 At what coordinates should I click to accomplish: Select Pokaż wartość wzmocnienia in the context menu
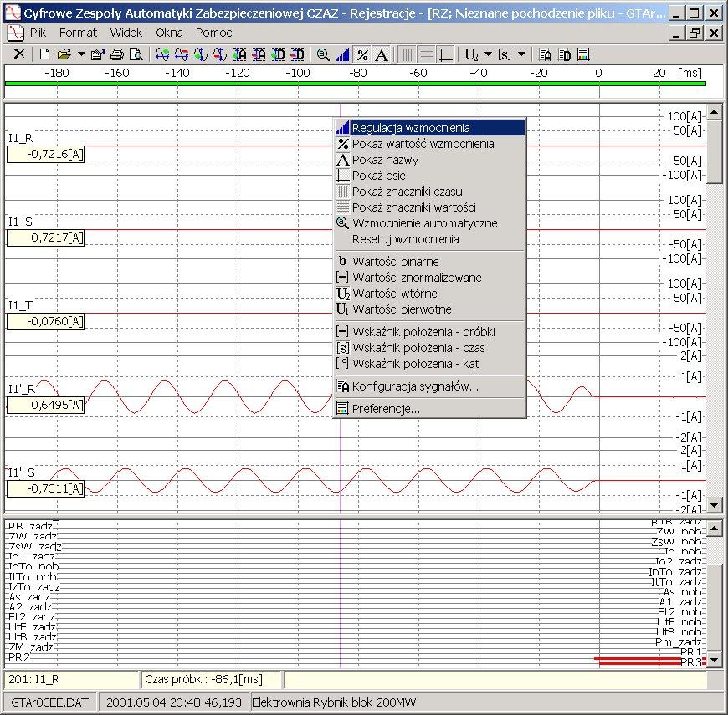tap(430, 144)
